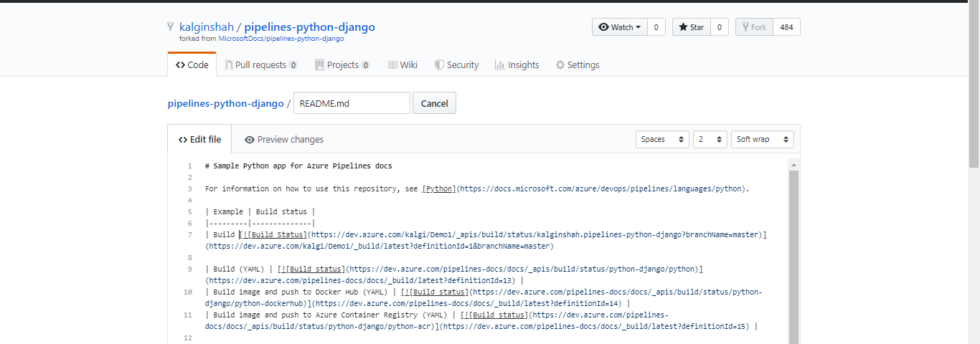Click the stargazers count 0
This screenshot has width=980, height=344.
pyautogui.click(x=720, y=27)
